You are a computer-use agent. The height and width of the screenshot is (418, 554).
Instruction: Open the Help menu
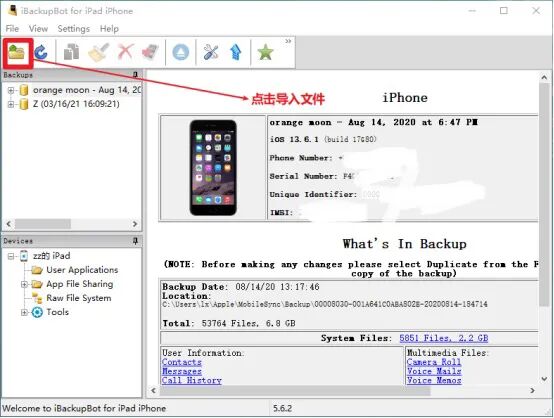[x=109, y=29]
